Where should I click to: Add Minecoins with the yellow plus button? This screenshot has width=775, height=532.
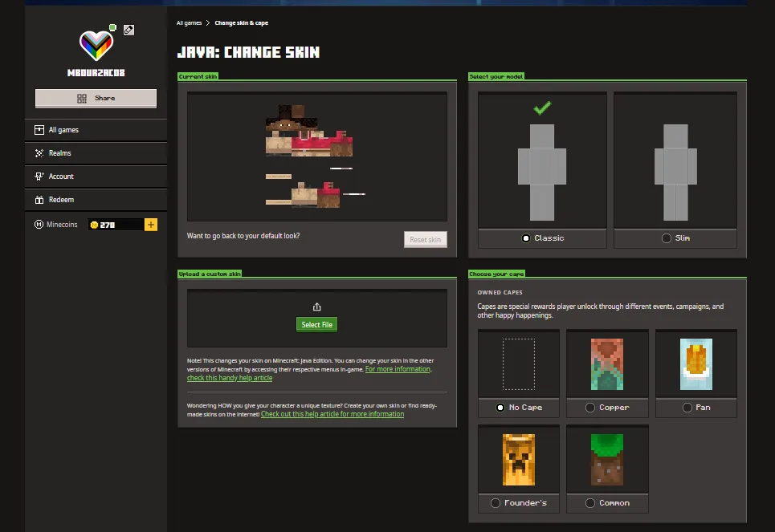(151, 225)
